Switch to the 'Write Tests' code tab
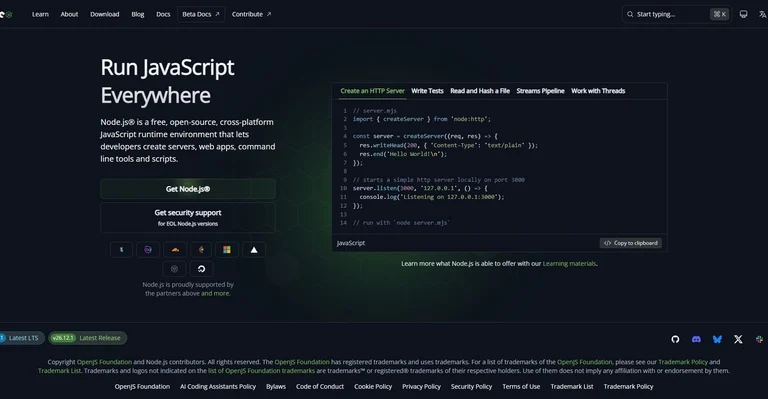The image size is (768, 399). point(427,91)
